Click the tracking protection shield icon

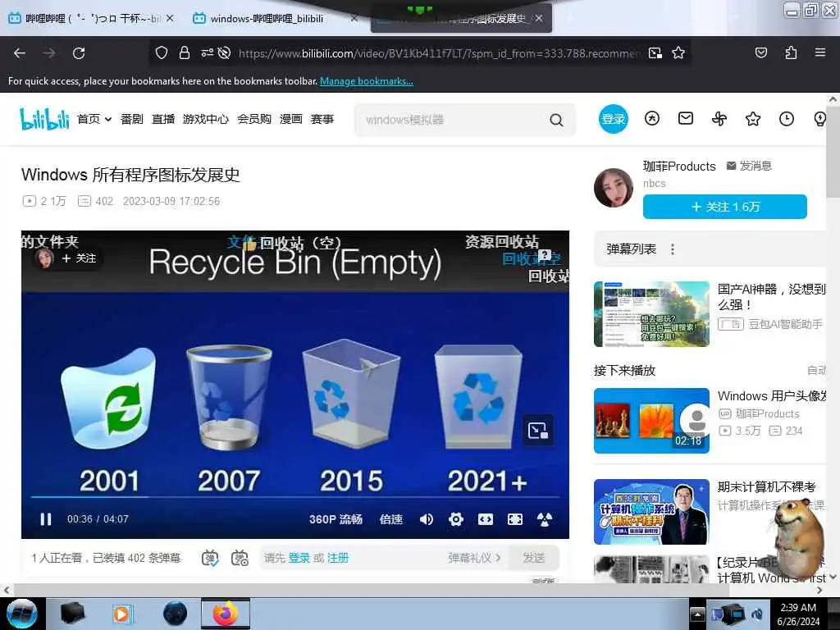pos(162,53)
